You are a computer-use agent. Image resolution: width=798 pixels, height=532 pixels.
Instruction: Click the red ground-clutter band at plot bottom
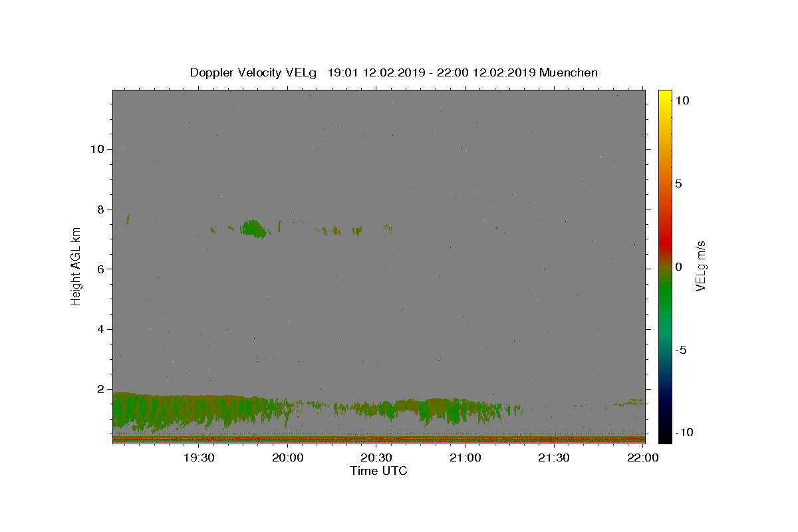[x=378, y=439]
